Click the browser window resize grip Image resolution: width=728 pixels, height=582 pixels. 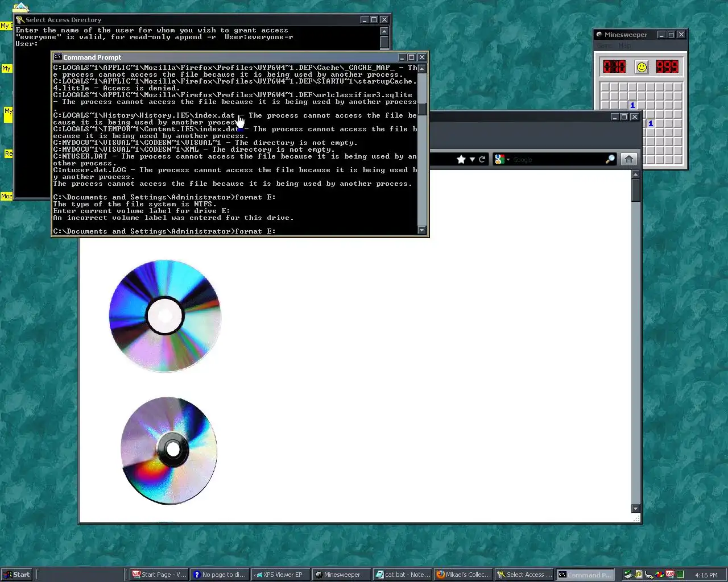point(636,518)
